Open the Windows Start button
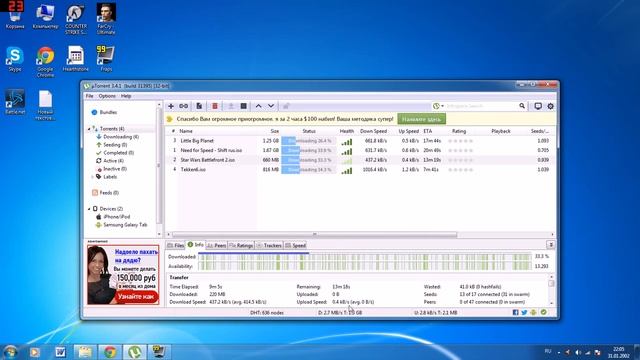Viewport: 640px width, 360px height. [x=10, y=352]
